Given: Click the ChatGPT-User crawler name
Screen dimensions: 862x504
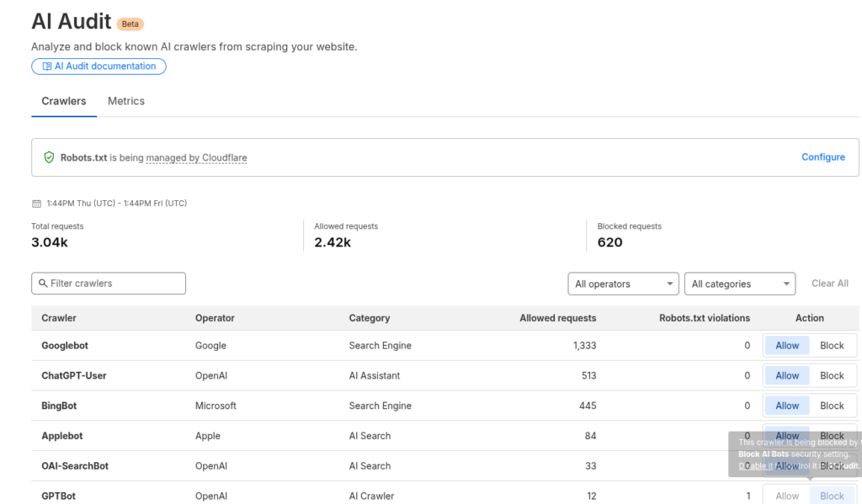Looking at the screenshot, I should (74, 376).
